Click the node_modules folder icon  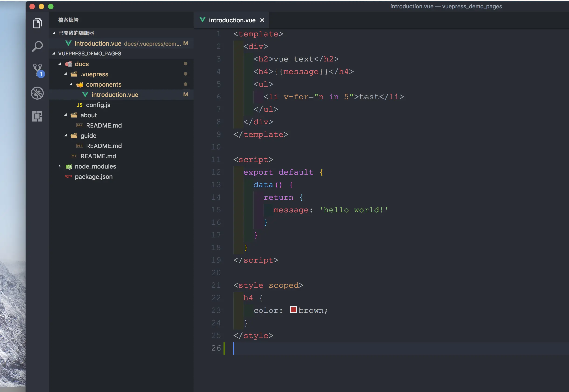[x=69, y=166]
